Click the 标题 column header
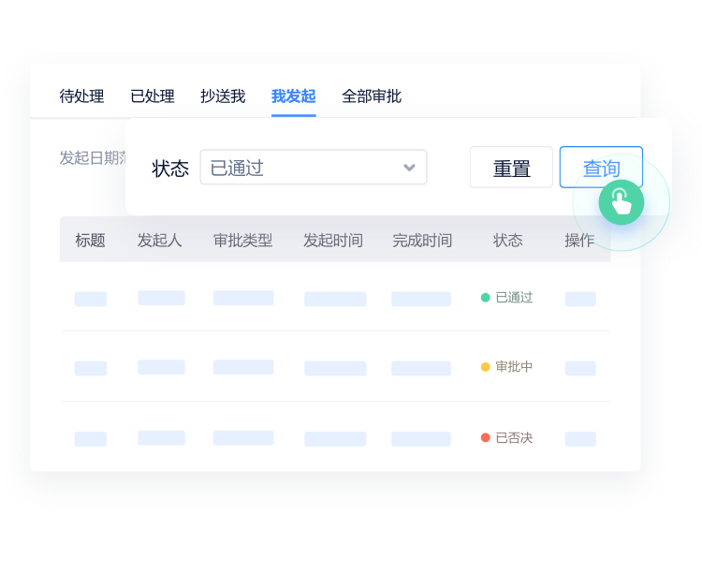The height and width of the screenshot is (588, 702). 91,241
